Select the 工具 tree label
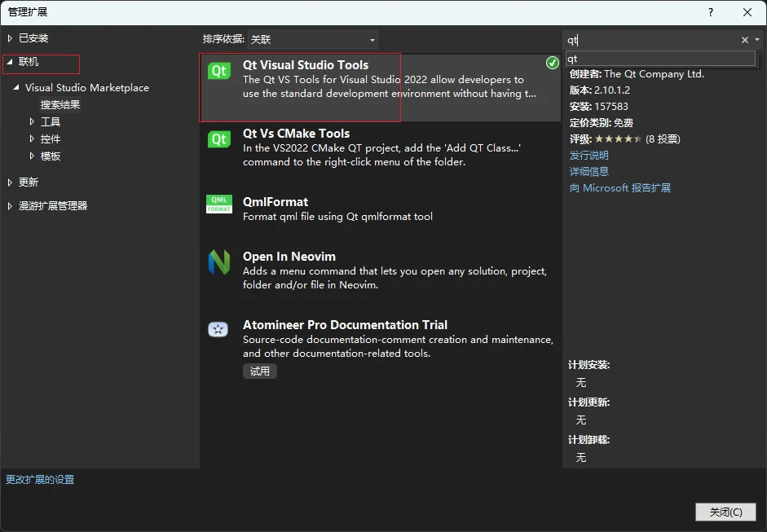 51,121
